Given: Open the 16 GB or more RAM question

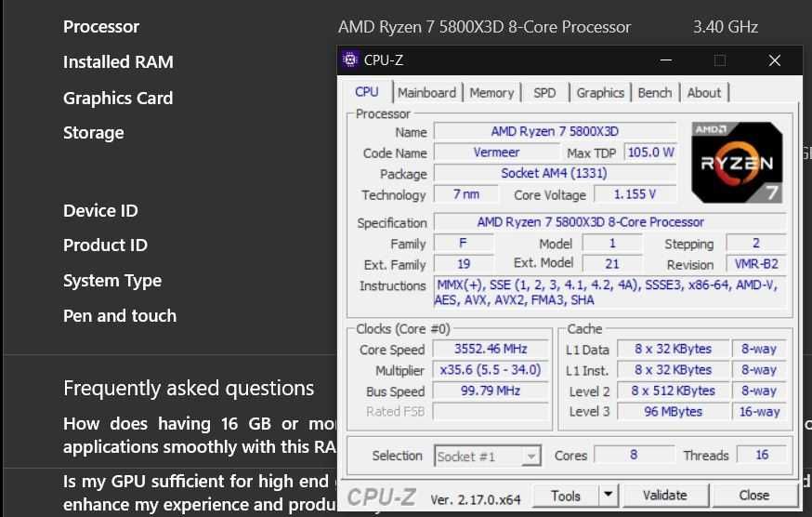Looking at the screenshot, I should 200,435.
